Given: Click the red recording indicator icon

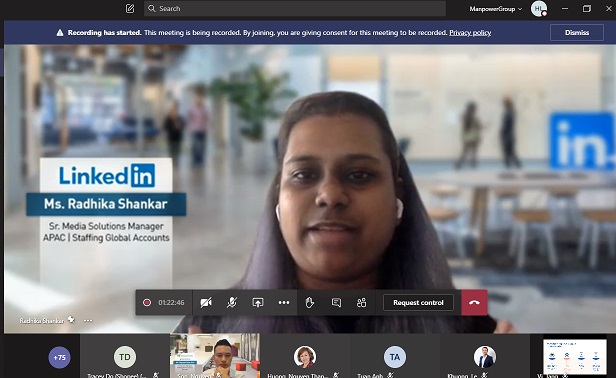Looking at the screenshot, I should 147,303.
